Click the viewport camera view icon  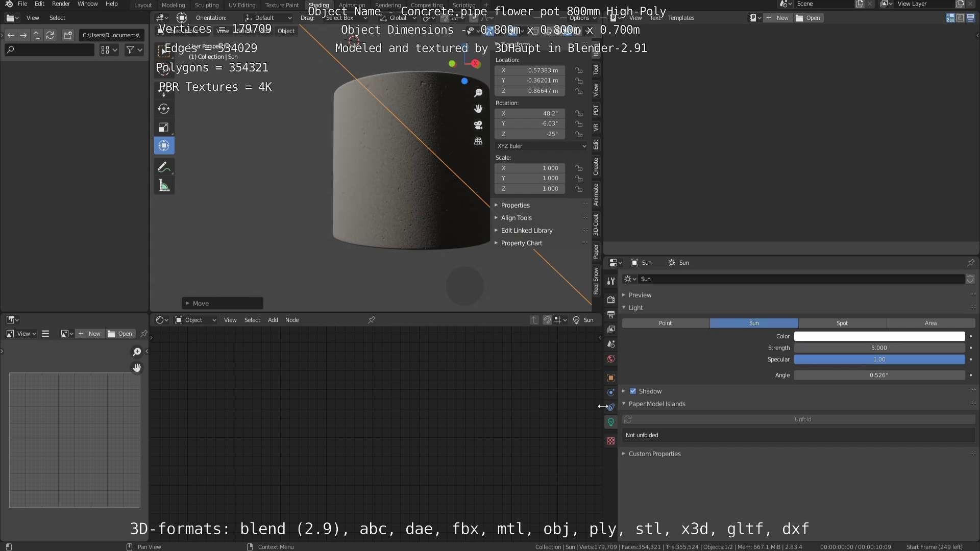[x=478, y=125]
